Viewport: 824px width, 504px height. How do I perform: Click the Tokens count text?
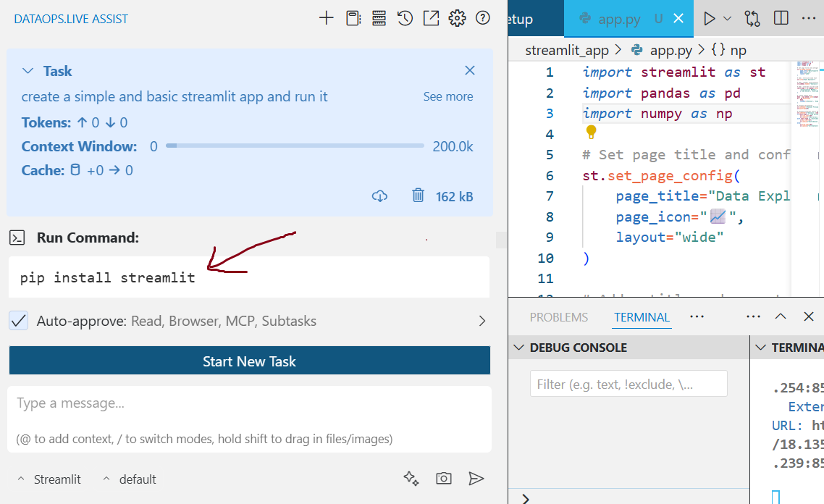(x=75, y=122)
